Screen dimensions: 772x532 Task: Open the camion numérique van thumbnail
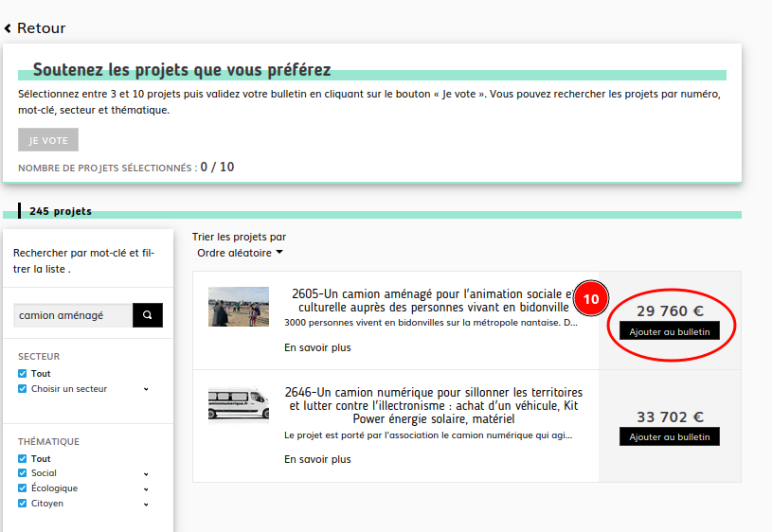coord(239,404)
